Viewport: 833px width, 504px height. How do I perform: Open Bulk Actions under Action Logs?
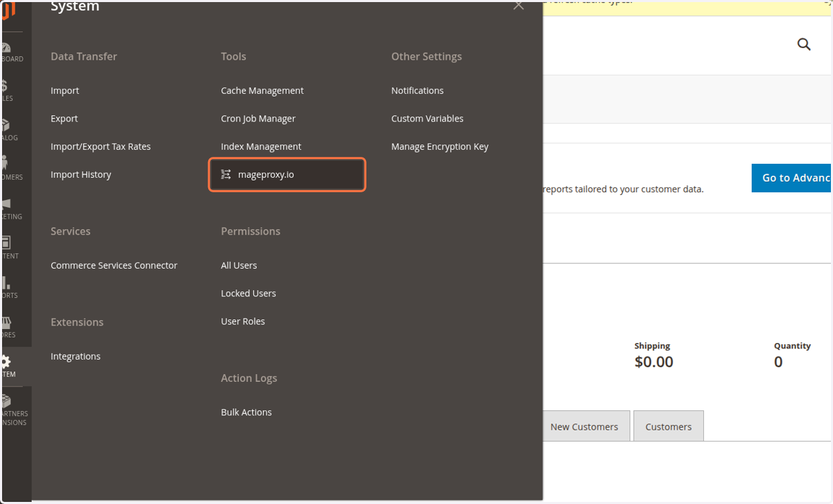(x=246, y=412)
